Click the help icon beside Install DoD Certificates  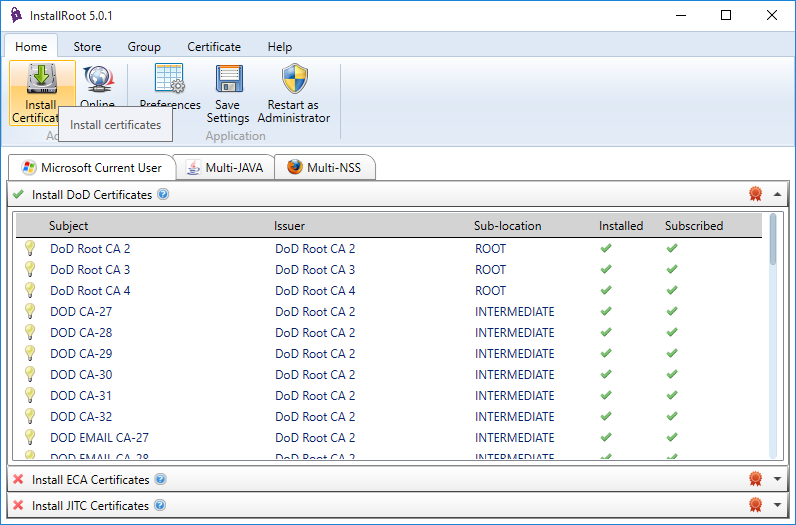(163, 194)
